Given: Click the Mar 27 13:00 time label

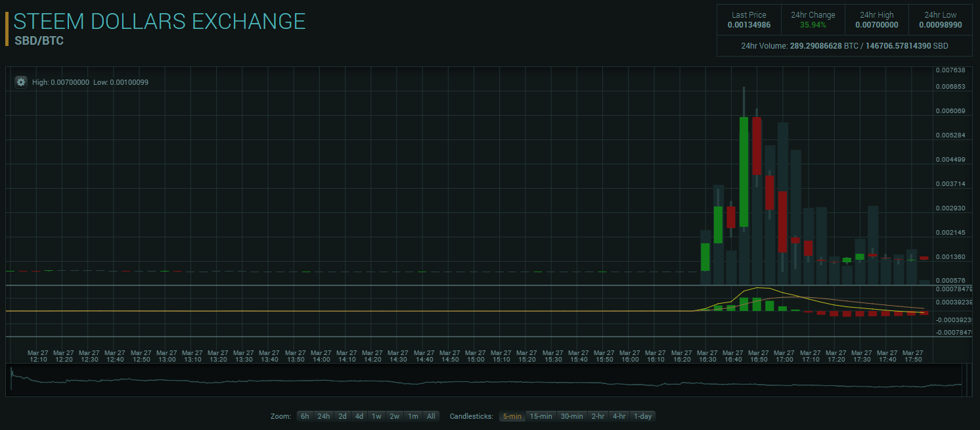Looking at the screenshot, I should coord(167,356).
